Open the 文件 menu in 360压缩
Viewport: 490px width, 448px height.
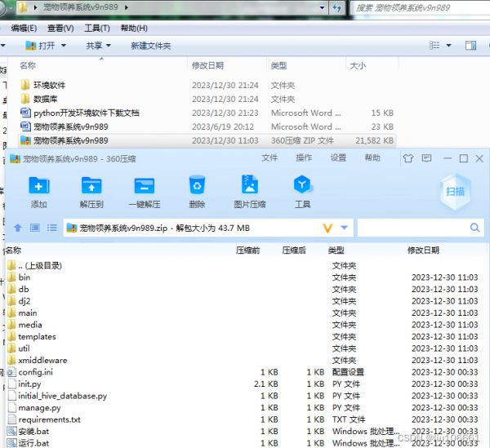pos(269,158)
